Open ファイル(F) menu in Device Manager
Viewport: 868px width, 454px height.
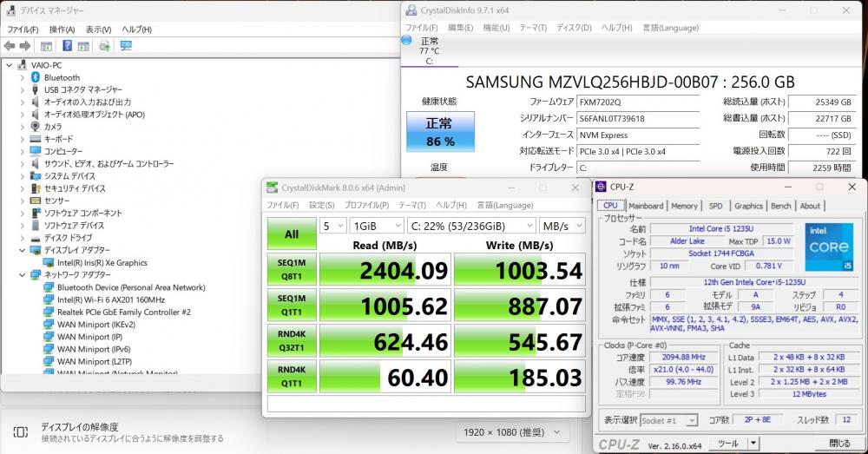(x=23, y=30)
